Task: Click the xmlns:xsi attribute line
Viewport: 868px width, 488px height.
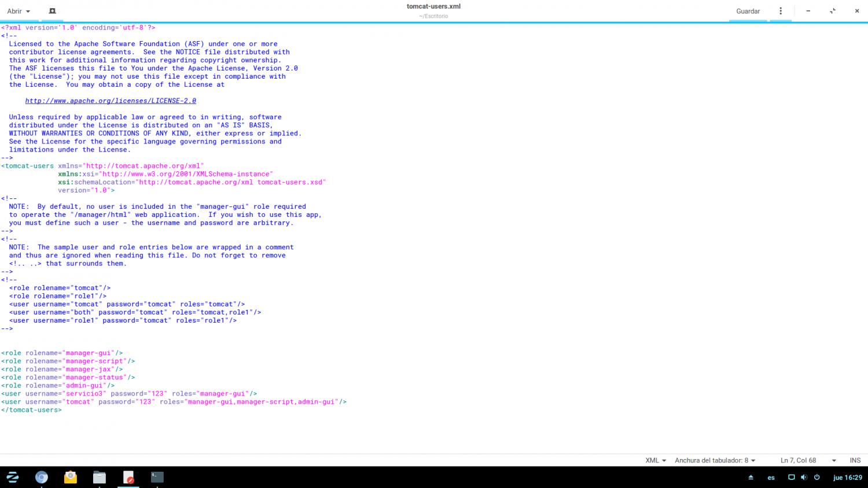Action: (165, 174)
